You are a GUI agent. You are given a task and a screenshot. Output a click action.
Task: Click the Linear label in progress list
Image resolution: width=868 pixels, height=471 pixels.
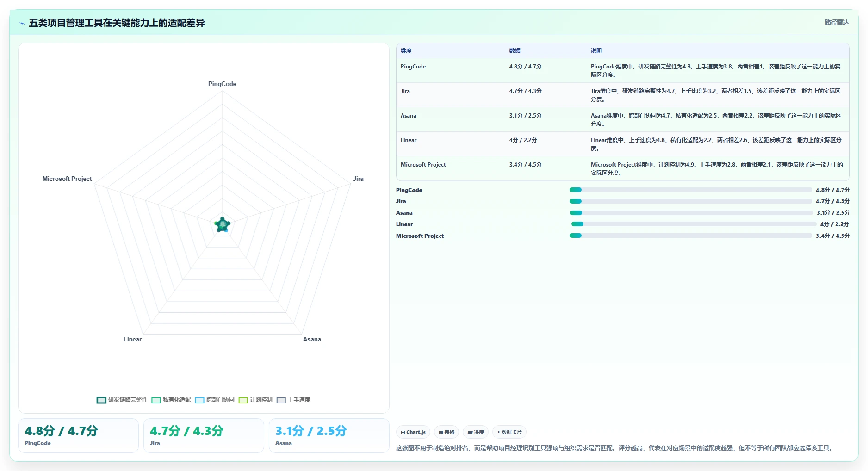click(404, 224)
